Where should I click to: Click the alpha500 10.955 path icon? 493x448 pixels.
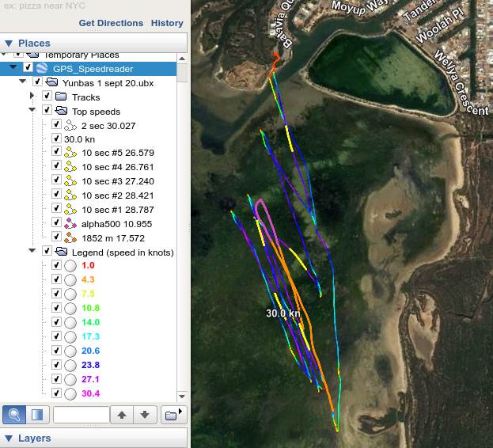70,223
